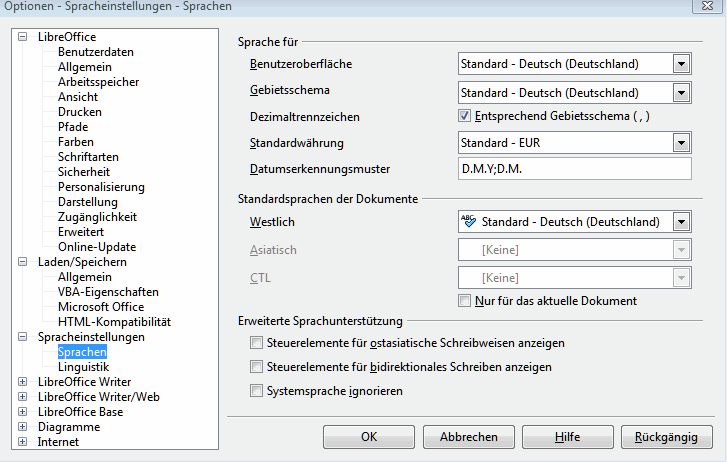Click the Rückgängig button
The image size is (727, 462).
[x=666, y=437]
